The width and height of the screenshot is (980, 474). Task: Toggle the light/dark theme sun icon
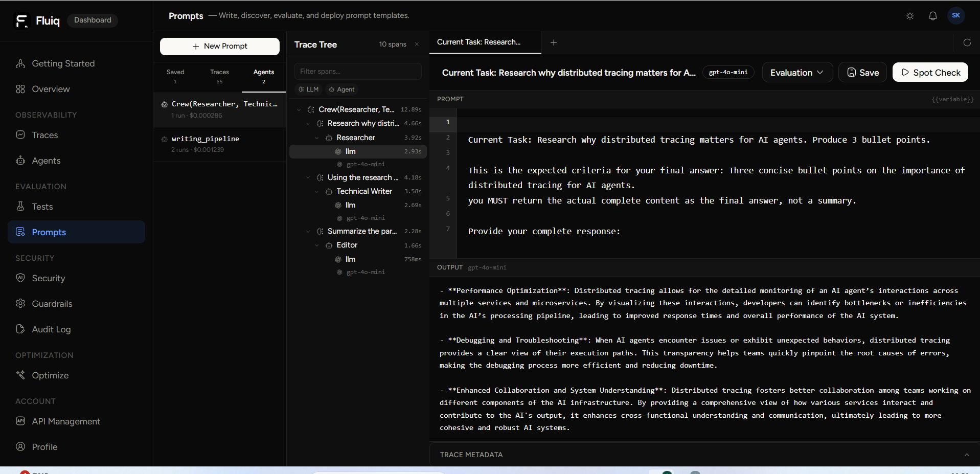910,16
